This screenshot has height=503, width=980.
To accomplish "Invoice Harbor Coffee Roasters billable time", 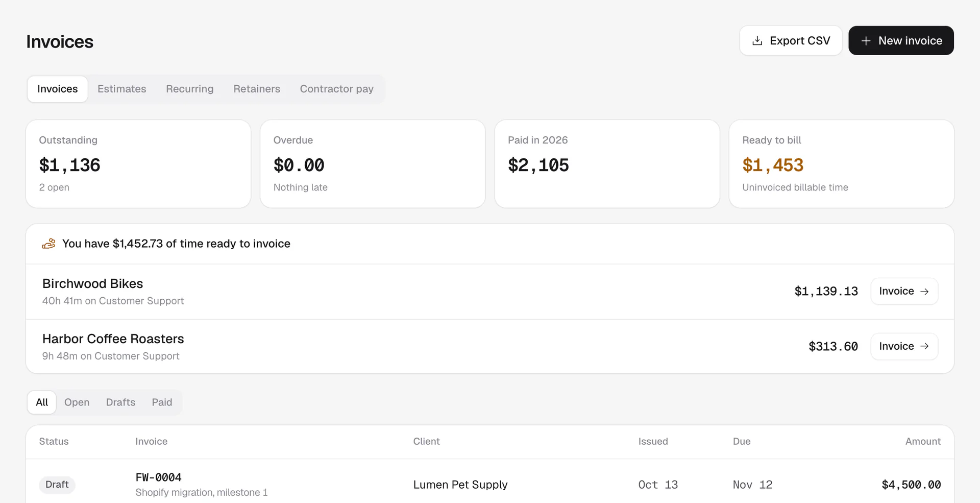I will [904, 346].
